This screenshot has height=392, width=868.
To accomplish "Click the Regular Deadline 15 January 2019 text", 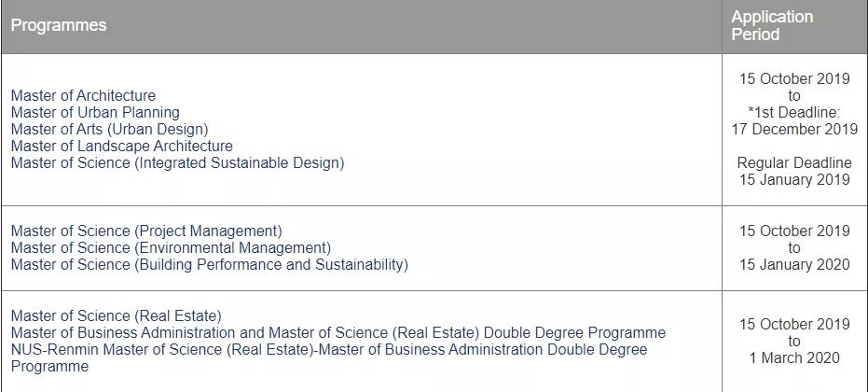I will [x=794, y=172].
